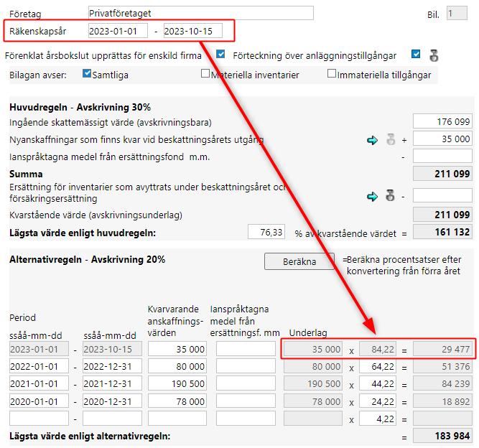Enable Immateriella tillgångar checkbox

[332, 74]
